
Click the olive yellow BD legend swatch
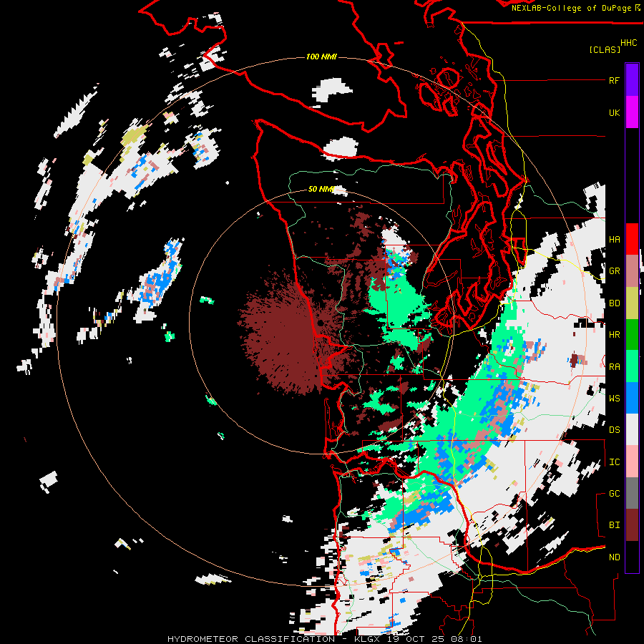tap(632, 303)
